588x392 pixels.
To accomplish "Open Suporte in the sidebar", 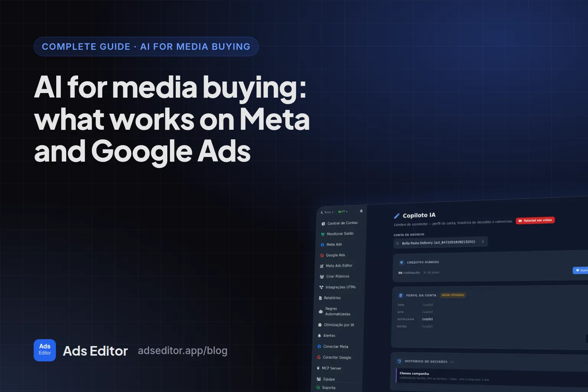I will point(325,387).
